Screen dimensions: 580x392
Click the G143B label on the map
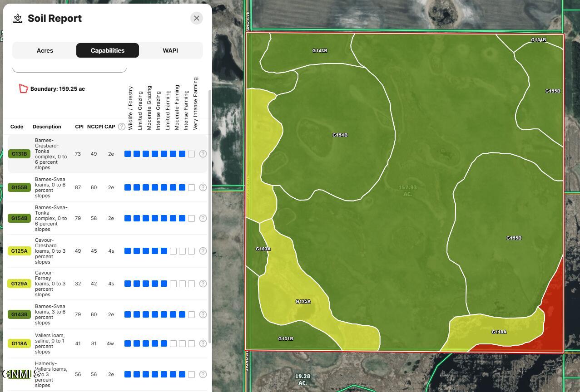tap(320, 51)
